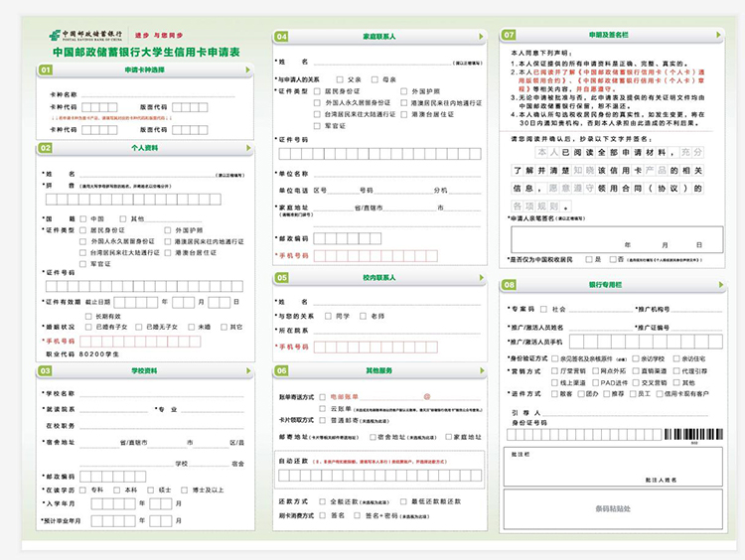Click the 06 section number badge

pos(281,370)
